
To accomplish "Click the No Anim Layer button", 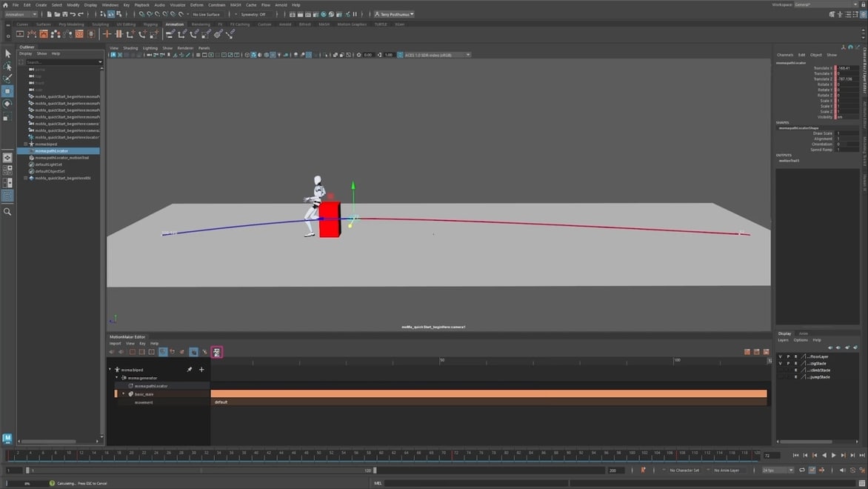I will tap(727, 470).
